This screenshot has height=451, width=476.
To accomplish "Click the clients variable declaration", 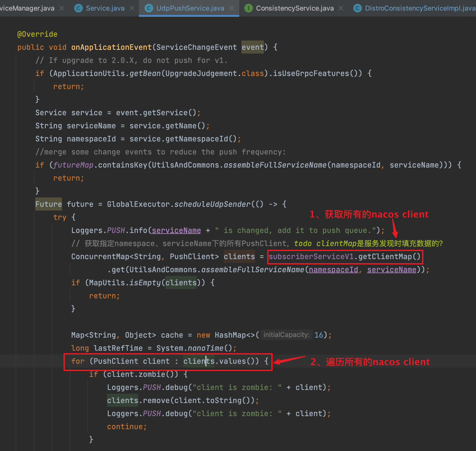I will coord(239,256).
